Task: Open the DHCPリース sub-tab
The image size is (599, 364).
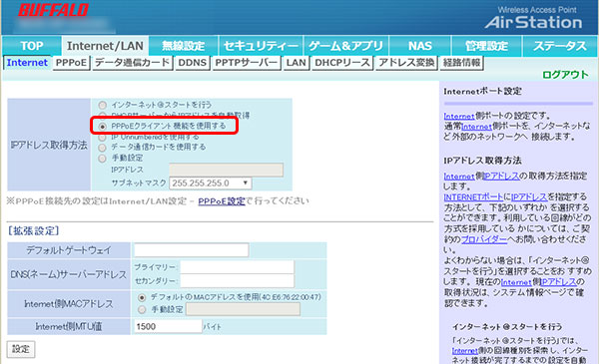Action: [342, 63]
